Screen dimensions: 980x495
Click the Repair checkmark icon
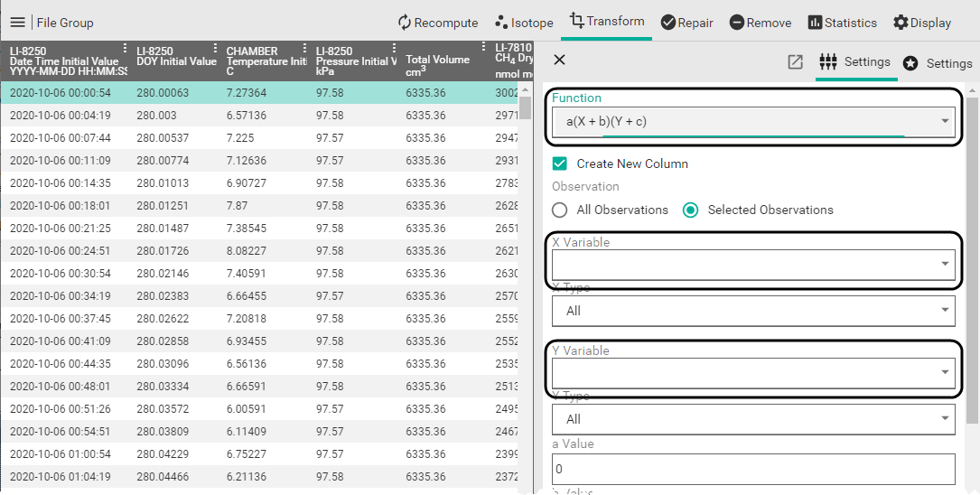(668, 23)
